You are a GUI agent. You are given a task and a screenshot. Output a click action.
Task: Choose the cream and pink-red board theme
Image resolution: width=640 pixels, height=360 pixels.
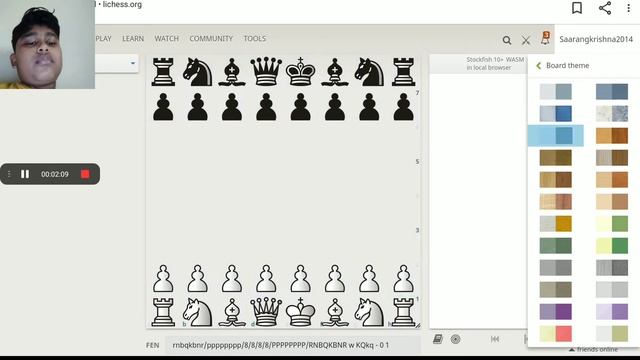(x=556, y=334)
